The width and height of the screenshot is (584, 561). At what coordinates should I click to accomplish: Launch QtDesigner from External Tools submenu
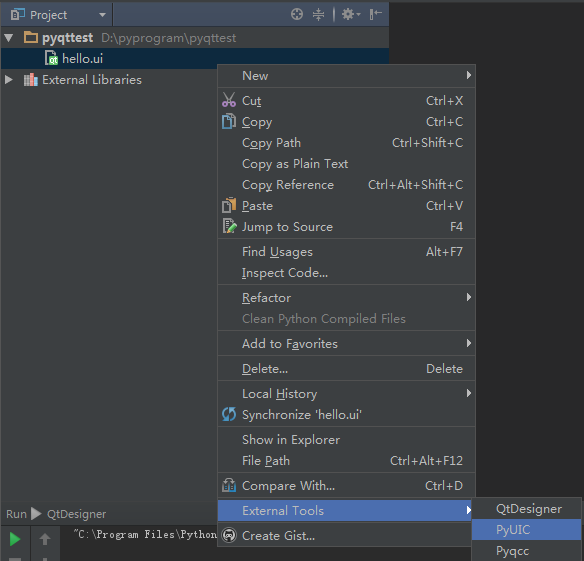pyautogui.click(x=526, y=509)
